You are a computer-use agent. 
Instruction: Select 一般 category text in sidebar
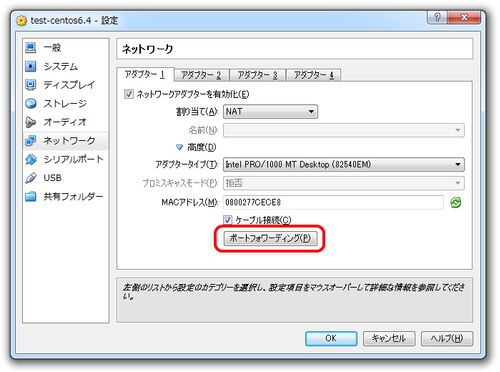click(x=52, y=48)
